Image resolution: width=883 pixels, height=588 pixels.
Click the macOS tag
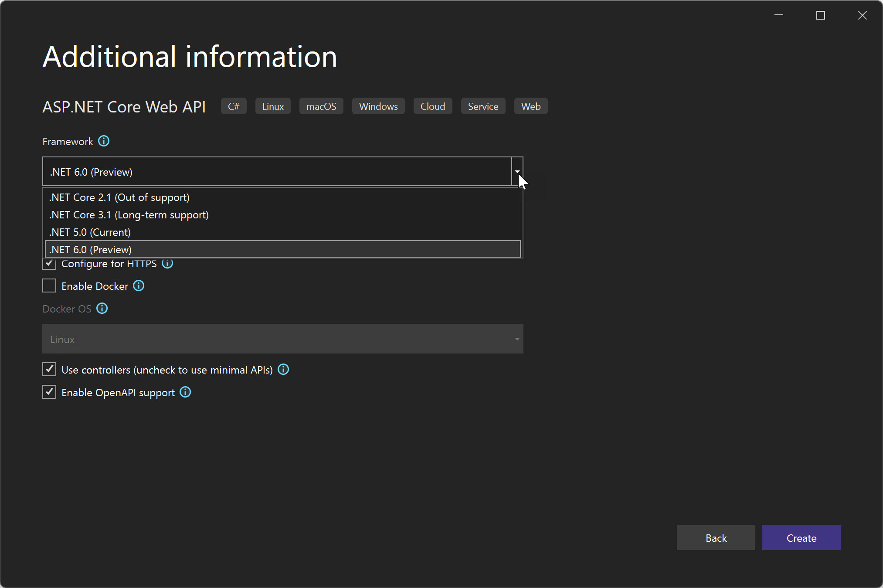tap(321, 106)
